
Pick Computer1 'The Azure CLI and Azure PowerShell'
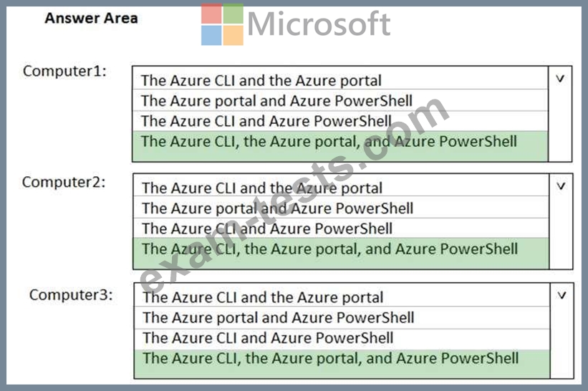click(x=266, y=121)
